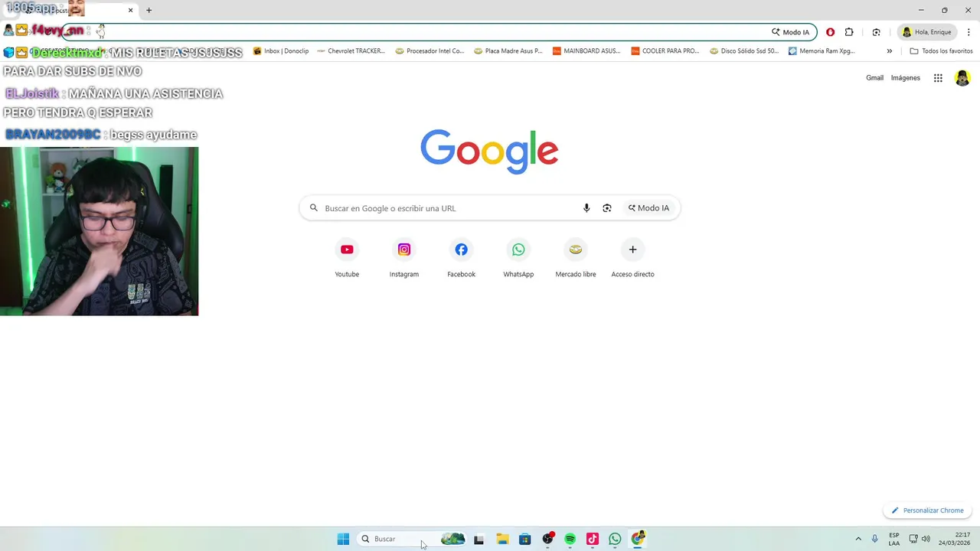Open the Imágenes link
980x551 pixels.
click(905, 78)
